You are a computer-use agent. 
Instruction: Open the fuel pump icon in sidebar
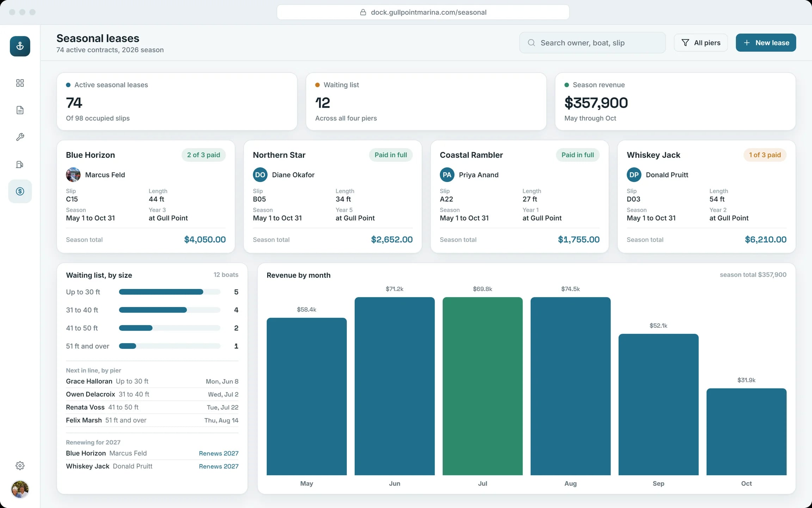tap(20, 164)
